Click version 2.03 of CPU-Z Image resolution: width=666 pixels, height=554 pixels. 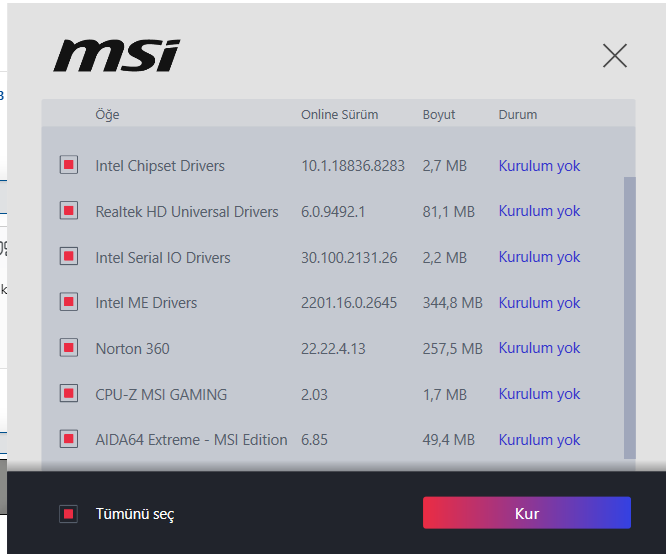[x=314, y=395]
